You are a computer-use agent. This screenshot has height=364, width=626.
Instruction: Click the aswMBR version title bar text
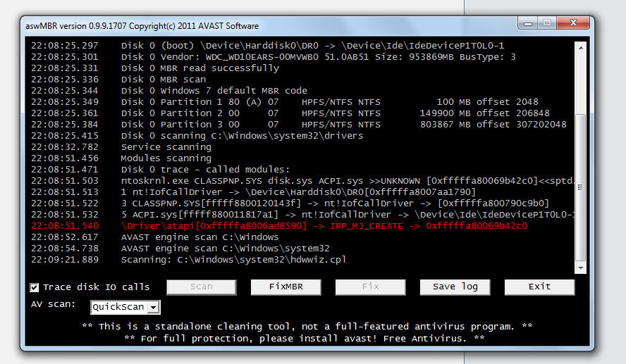pyautogui.click(x=142, y=26)
